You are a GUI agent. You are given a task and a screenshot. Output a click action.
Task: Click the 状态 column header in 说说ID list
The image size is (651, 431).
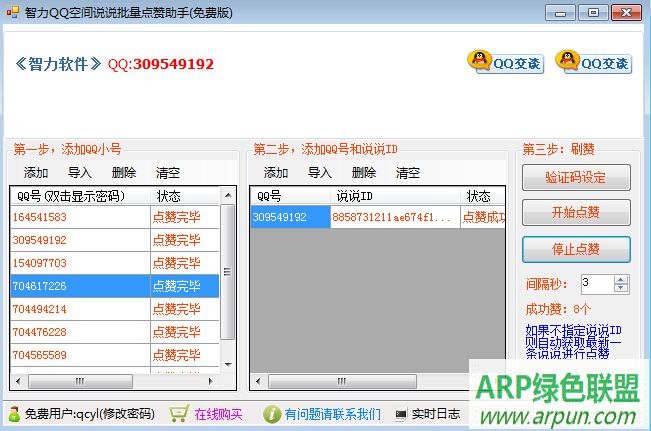(x=483, y=196)
